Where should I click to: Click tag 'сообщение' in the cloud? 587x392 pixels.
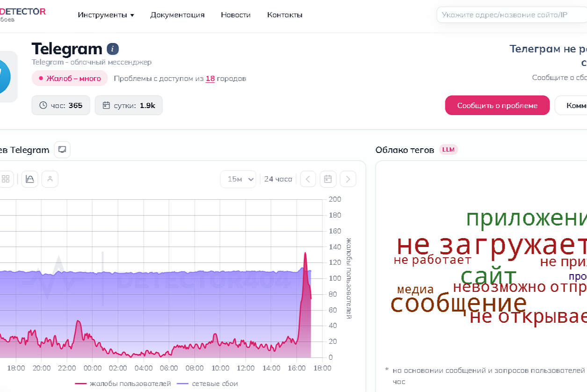[459, 303]
